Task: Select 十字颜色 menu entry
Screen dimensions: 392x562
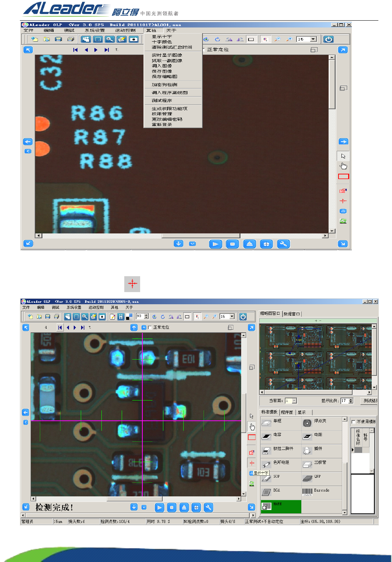Action: [x=162, y=42]
